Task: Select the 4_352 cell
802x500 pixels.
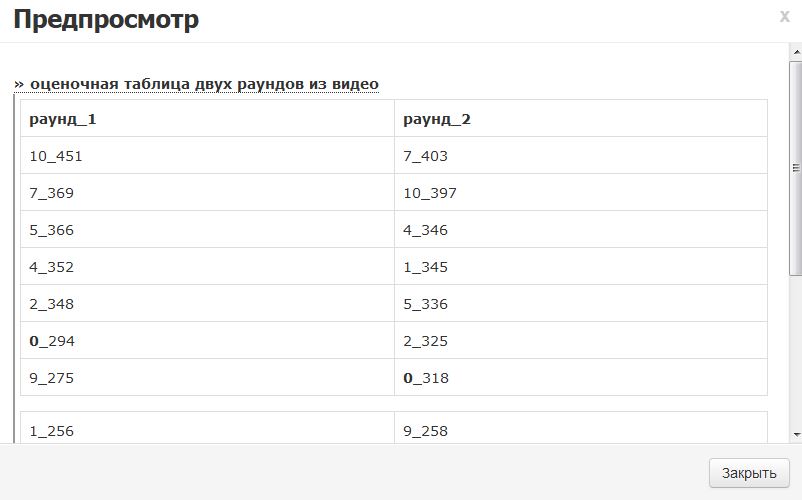Action: pos(207,267)
